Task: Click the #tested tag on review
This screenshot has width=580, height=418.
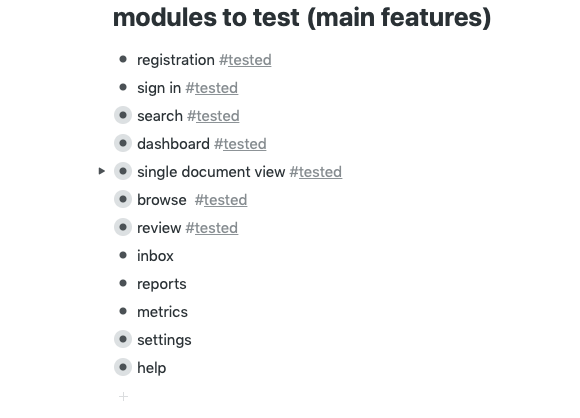Action: click(212, 228)
